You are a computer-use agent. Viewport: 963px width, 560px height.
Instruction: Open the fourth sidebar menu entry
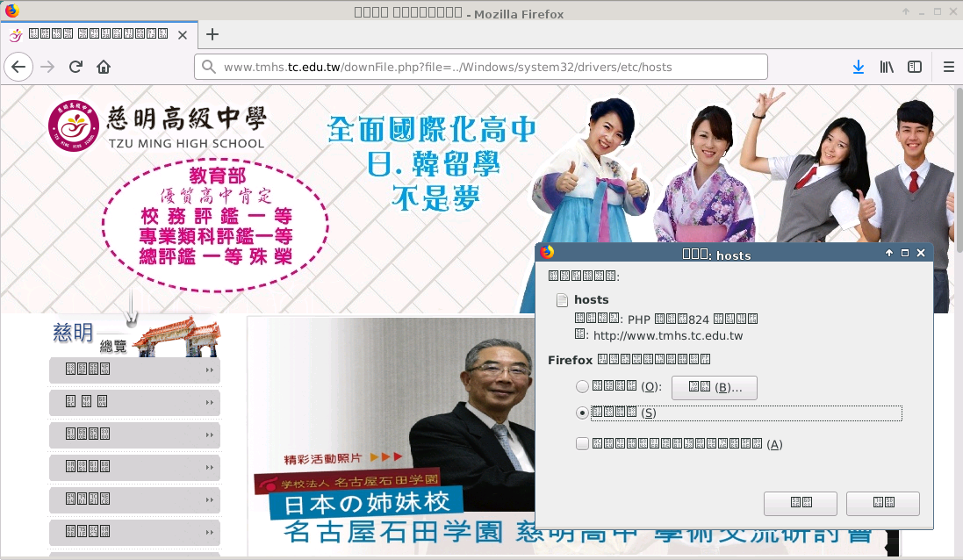tap(134, 468)
